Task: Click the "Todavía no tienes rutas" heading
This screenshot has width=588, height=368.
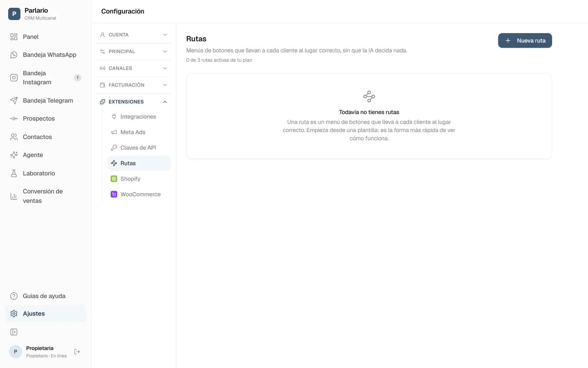Action: coord(369,112)
